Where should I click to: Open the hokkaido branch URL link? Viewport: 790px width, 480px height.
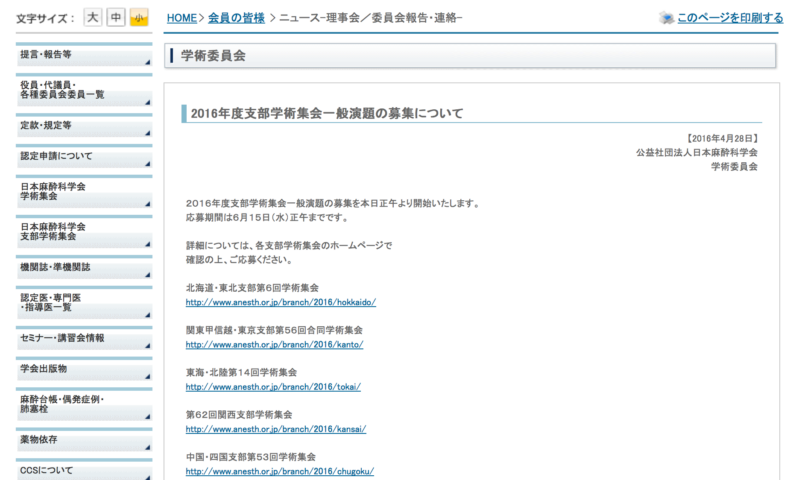[x=281, y=302]
